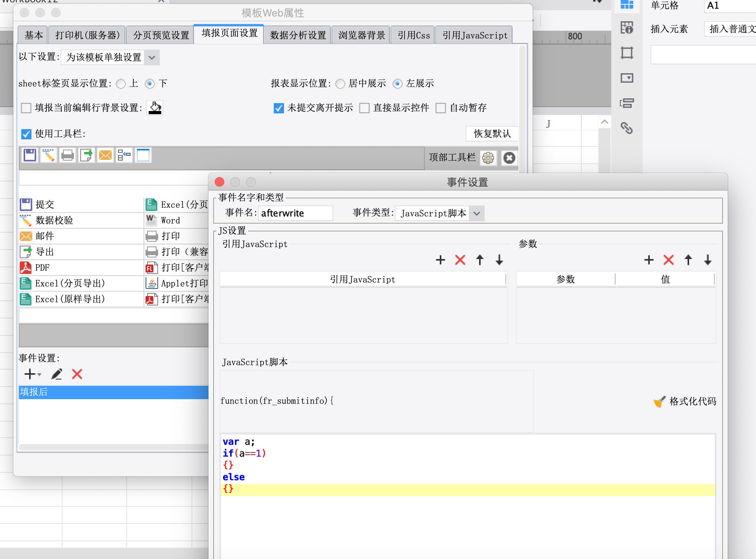Select 填报后 event in list
This screenshot has width=756, height=559.
point(114,392)
